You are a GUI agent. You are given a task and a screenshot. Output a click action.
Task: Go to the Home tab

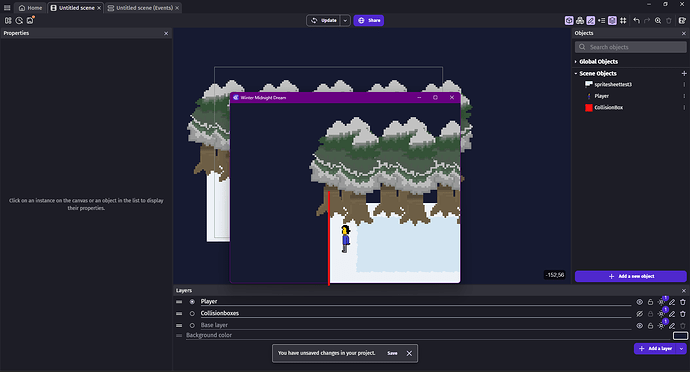30,8
